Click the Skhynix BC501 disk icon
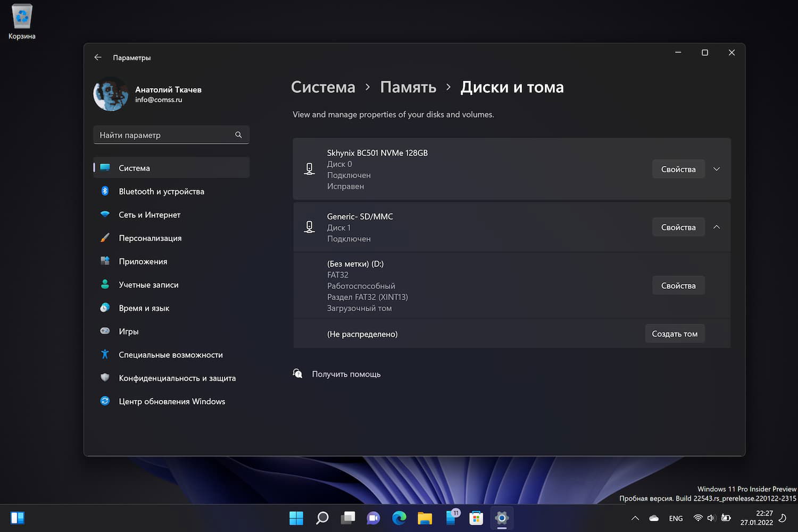 309,169
